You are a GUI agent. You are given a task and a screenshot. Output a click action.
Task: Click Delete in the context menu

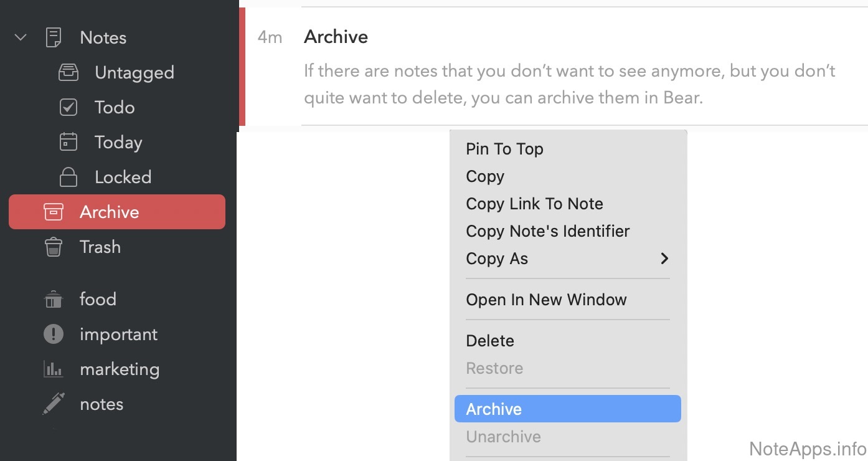490,341
